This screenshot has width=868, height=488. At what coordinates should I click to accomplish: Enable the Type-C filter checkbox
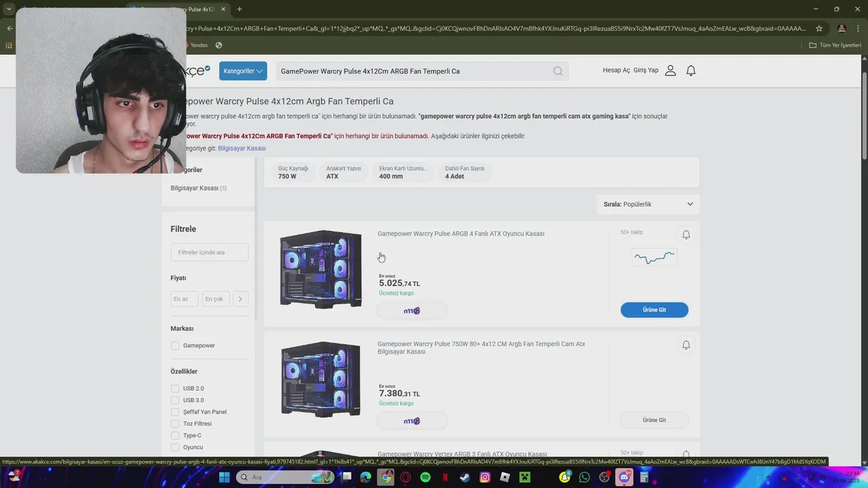click(x=175, y=436)
